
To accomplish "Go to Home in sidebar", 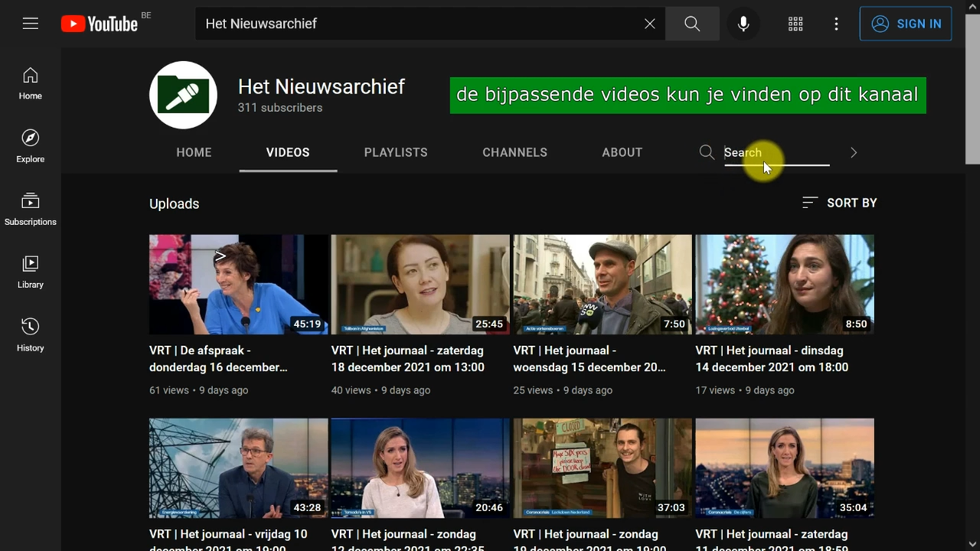I will click(x=31, y=83).
